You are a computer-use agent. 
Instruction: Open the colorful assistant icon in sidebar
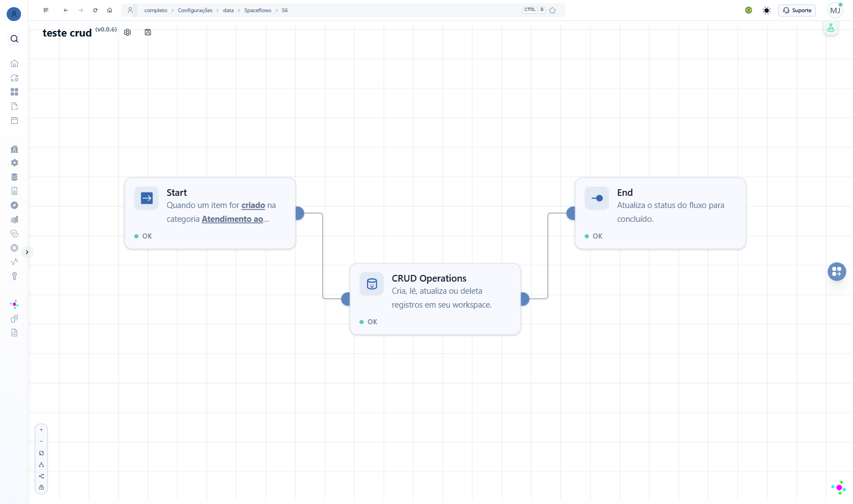(14, 304)
